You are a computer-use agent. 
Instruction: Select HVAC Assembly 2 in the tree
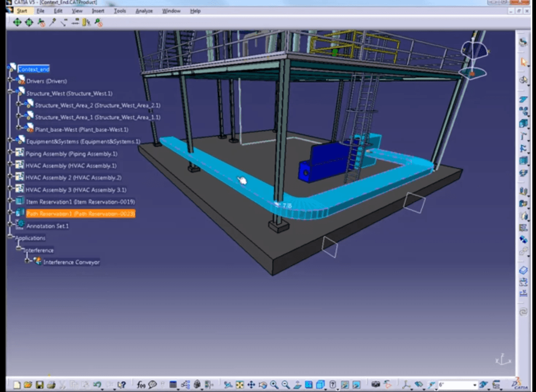(x=73, y=178)
